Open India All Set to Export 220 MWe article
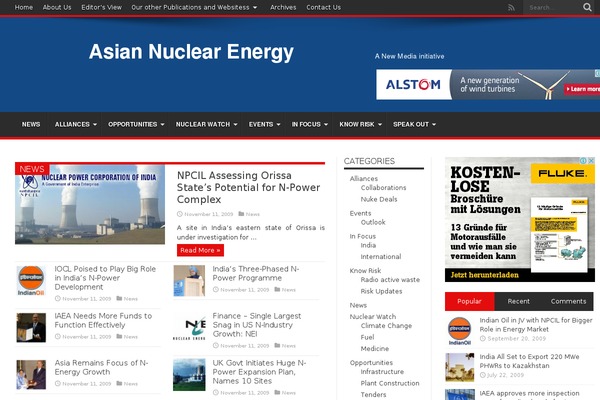The width and height of the screenshot is (600, 400). [529, 361]
